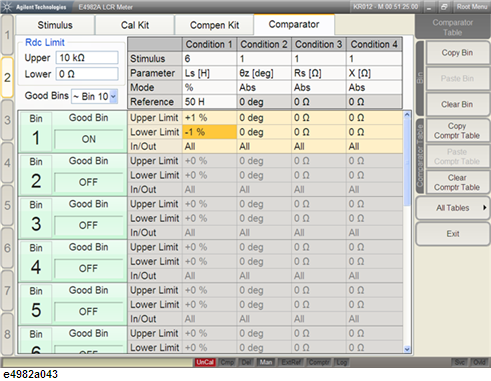
Task: Click the Log status indicator
Action: 341,362
